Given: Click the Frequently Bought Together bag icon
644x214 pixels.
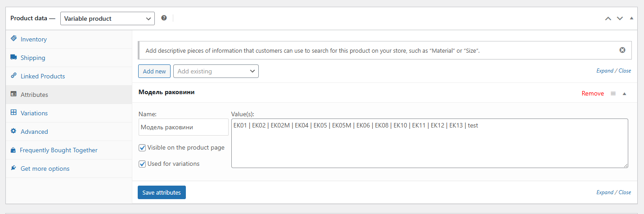Looking at the screenshot, I should (13, 150).
